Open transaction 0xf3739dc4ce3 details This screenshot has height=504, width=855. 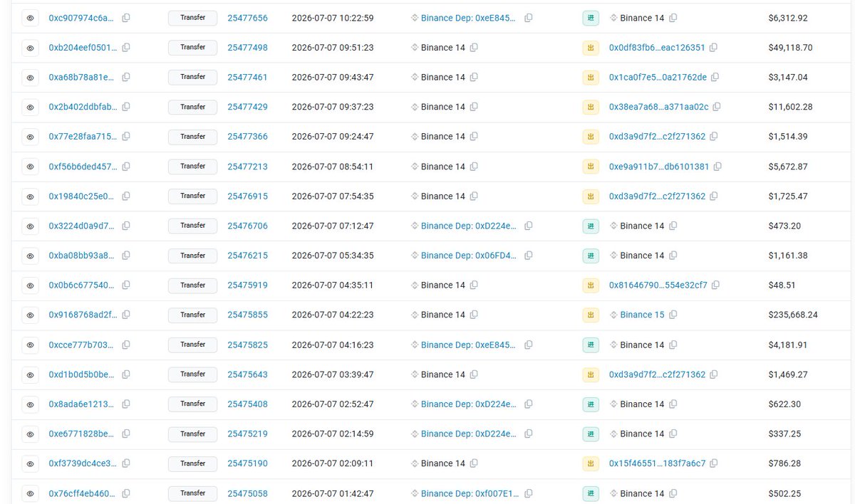tap(81, 463)
